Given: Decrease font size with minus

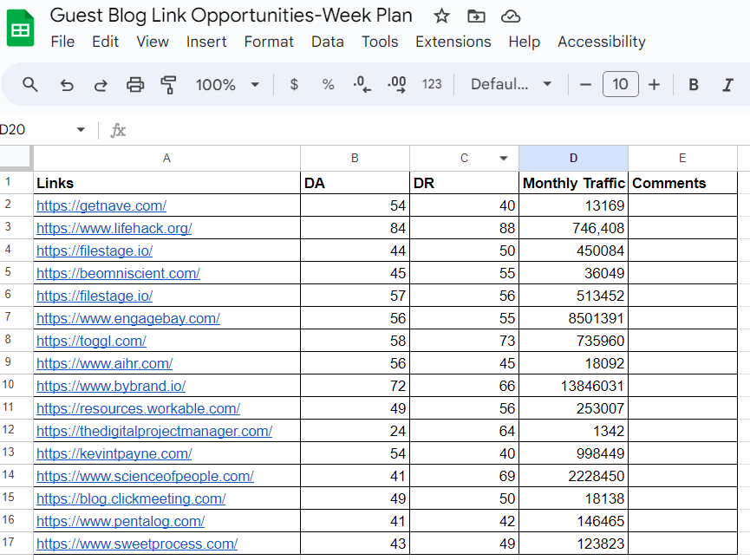Looking at the screenshot, I should (x=585, y=85).
